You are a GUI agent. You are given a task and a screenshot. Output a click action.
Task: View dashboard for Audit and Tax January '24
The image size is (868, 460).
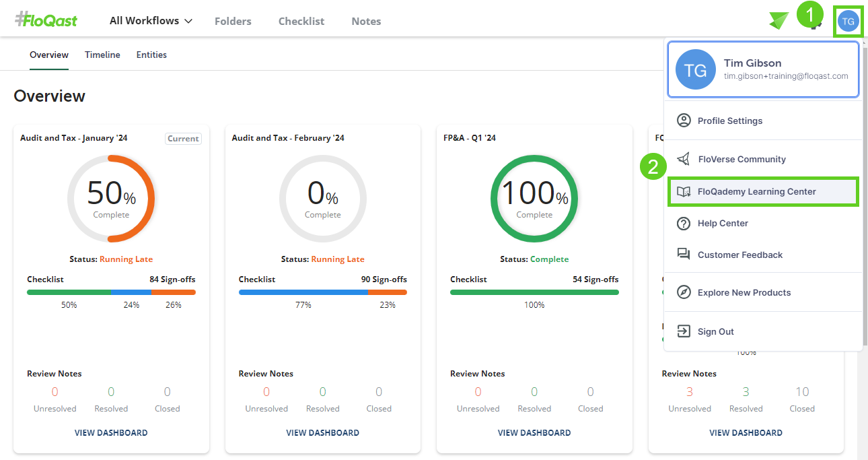[x=111, y=433]
